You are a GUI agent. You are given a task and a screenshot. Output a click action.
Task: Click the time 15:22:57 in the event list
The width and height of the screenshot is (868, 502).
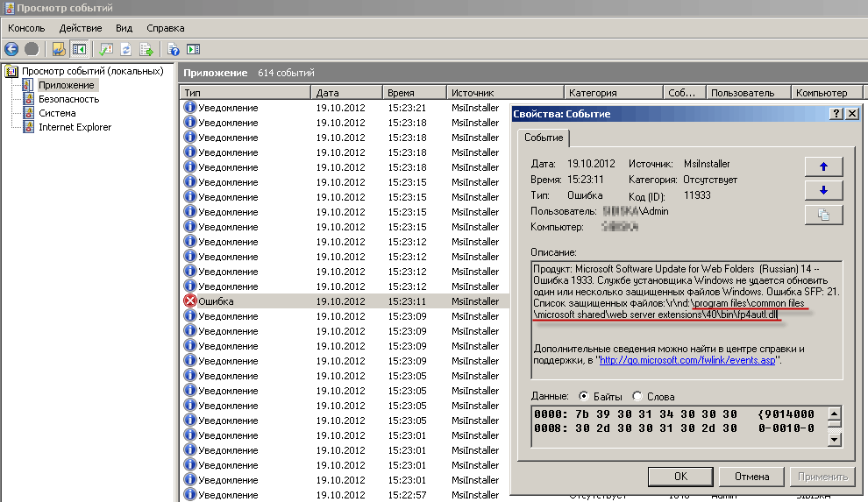(407, 495)
